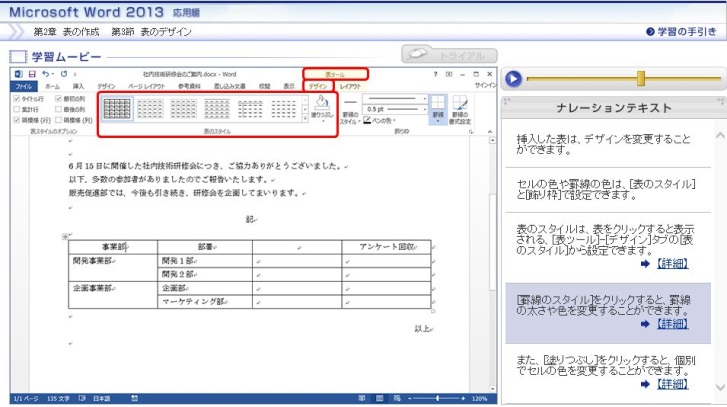Click the 罫線のスタイル border style icon

tap(350, 102)
